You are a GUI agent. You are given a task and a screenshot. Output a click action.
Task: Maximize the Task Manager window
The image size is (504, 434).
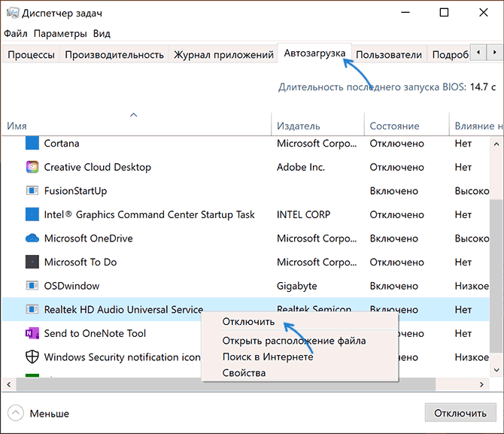[x=444, y=13]
